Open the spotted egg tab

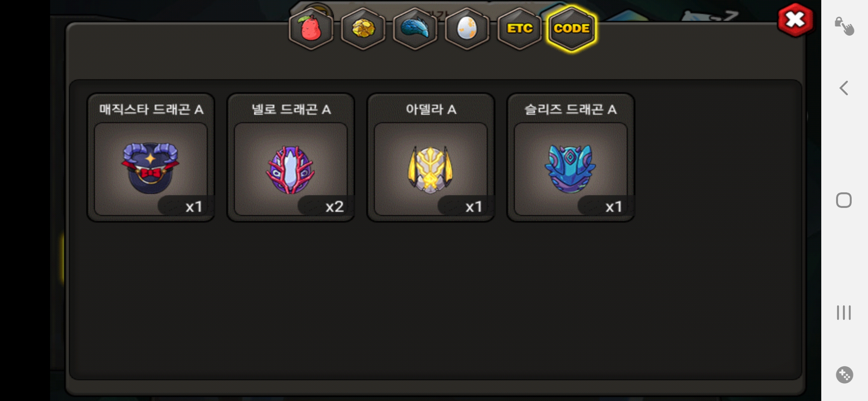[467, 29]
